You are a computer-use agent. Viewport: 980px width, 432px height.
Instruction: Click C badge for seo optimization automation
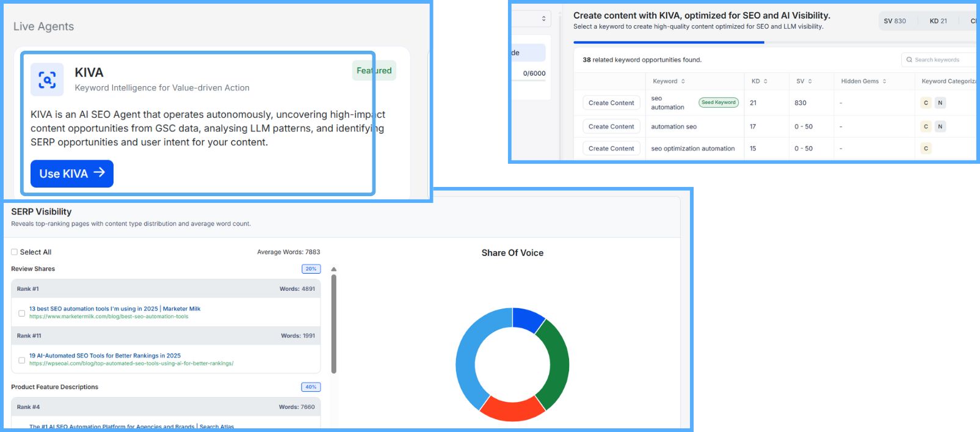pyautogui.click(x=926, y=148)
